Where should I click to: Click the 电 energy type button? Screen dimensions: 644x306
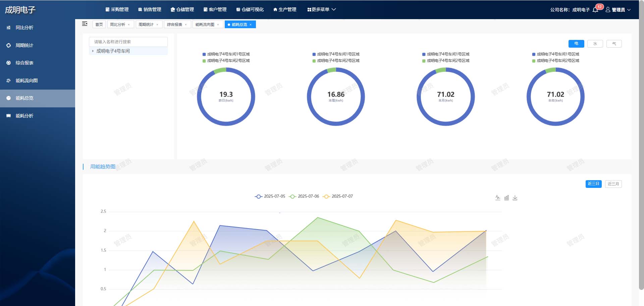576,44
